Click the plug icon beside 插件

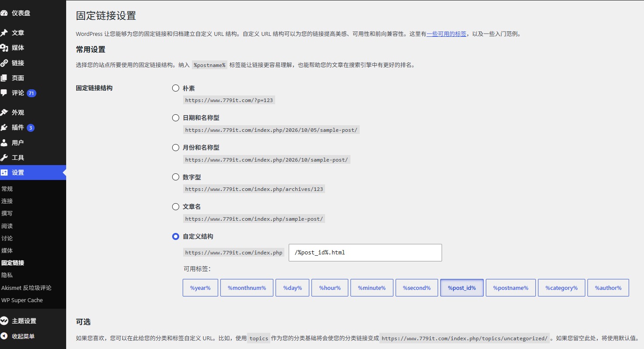pos(4,127)
